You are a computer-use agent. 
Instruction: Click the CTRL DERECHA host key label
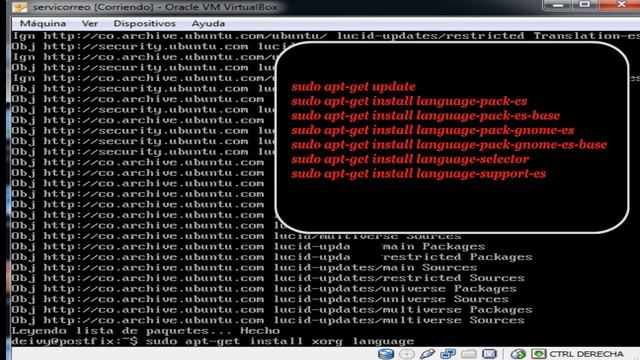[586, 354]
